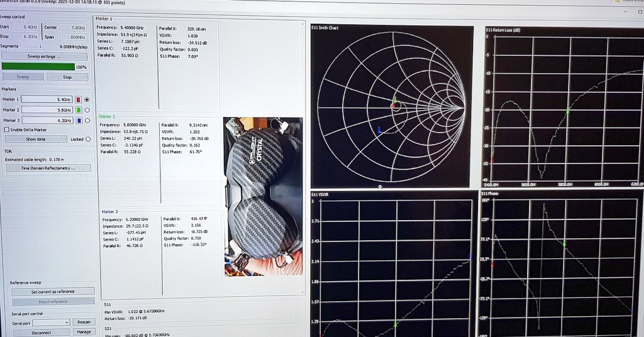Click Marker 3 return loss -8.725 dB
This screenshot has height=337, width=644.
200,232
